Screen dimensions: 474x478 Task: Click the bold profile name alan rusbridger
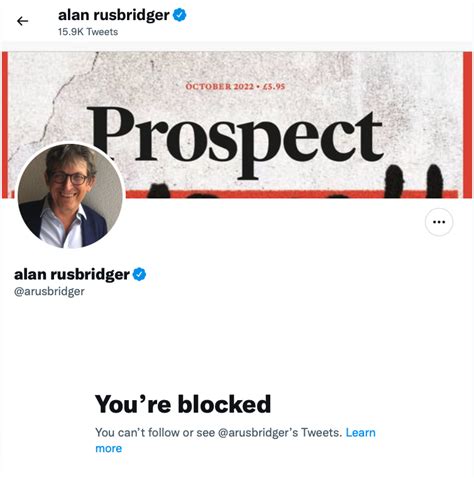(72, 275)
